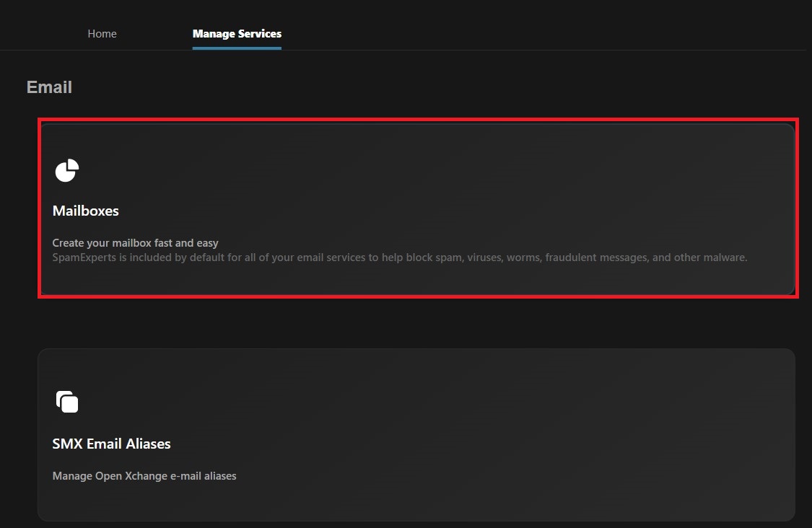This screenshot has width=812, height=528.
Task: Click the Mailboxes pie chart icon
Action: coord(66,171)
